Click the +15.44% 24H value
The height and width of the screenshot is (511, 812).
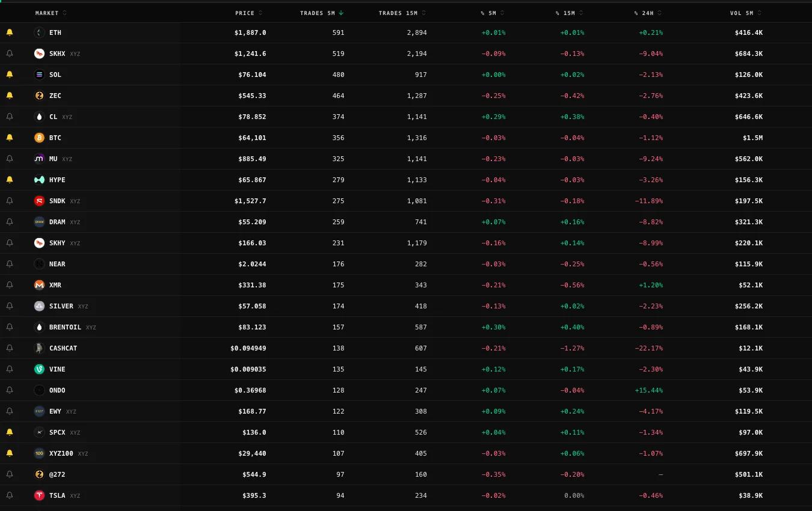[x=648, y=390]
